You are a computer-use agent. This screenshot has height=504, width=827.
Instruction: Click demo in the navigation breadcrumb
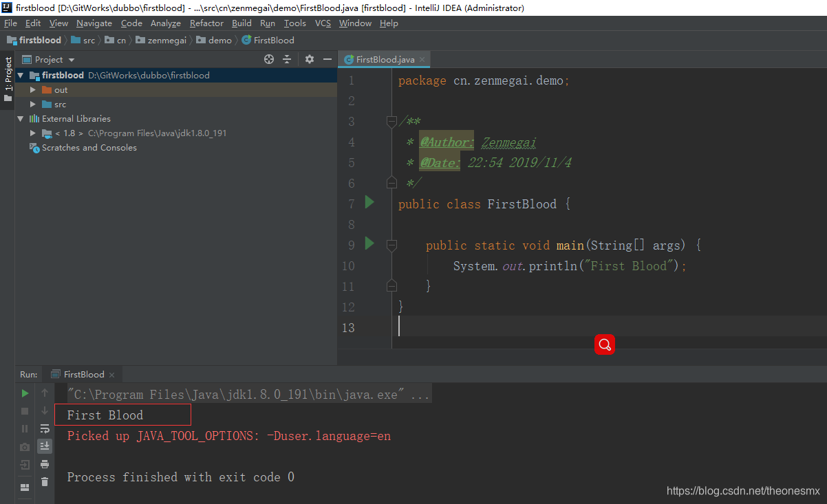point(214,41)
